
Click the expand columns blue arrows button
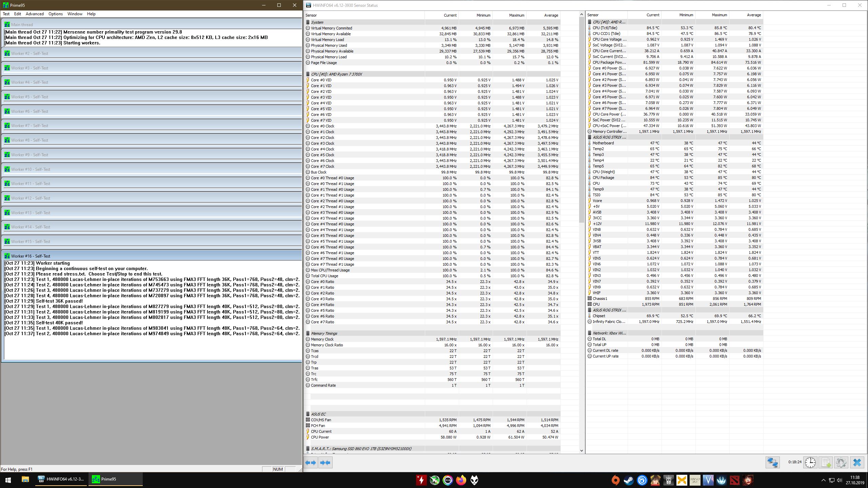(311, 463)
